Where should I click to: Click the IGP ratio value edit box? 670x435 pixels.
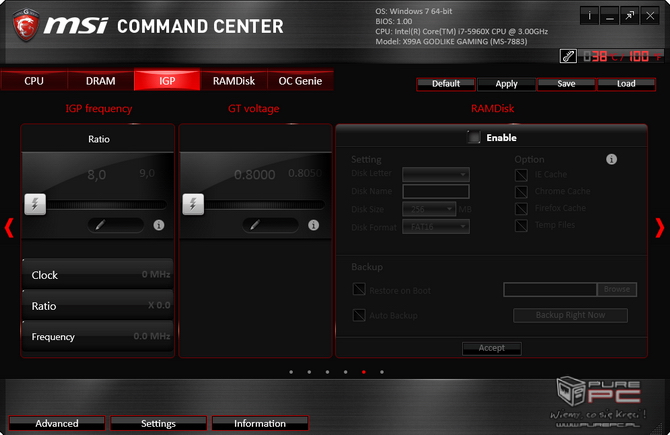click(x=116, y=225)
